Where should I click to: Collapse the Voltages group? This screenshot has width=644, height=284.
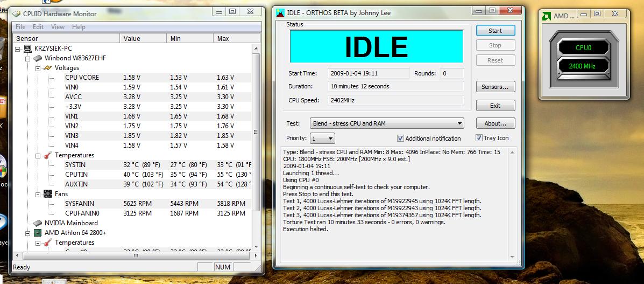tap(37, 68)
